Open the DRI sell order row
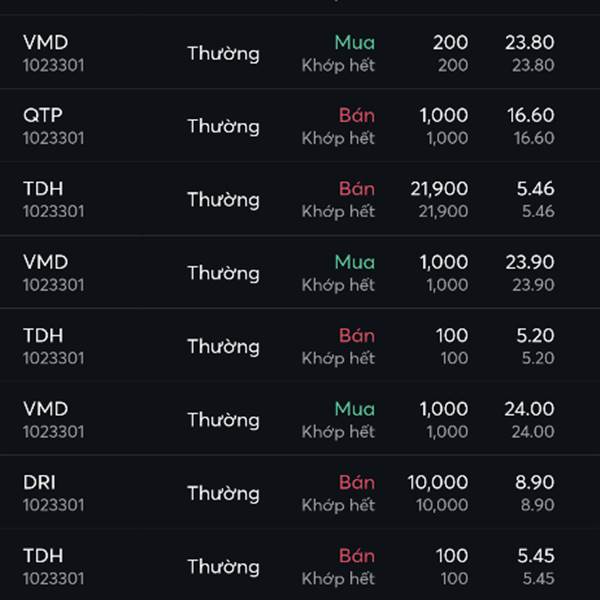The image size is (600, 600). (300, 493)
